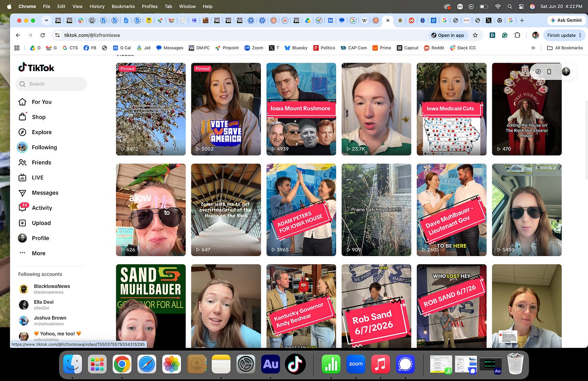The image size is (588, 381).
Task: Open TikTok Messages inbox in sidebar
Action: pos(38,193)
